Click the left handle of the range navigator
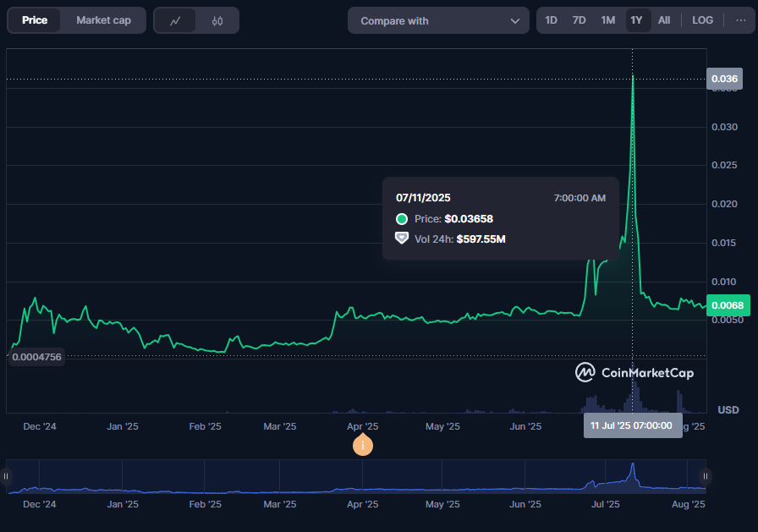The height and width of the screenshot is (532, 758). (7, 476)
